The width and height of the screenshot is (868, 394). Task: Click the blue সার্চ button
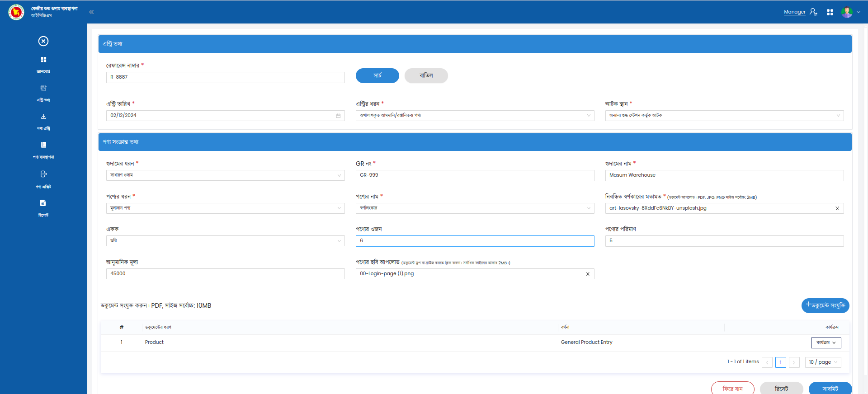(x=377, y=75)
